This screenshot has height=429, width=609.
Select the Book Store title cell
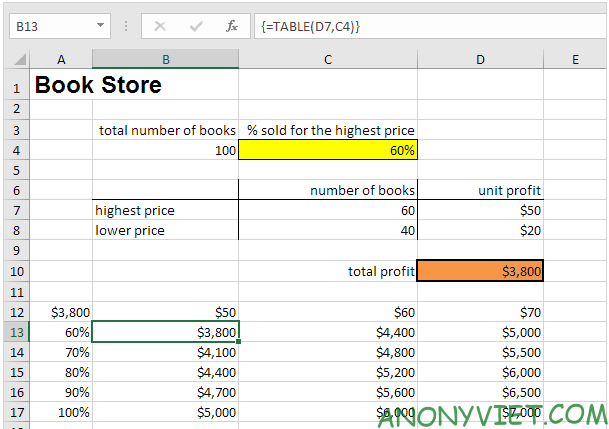98,85
